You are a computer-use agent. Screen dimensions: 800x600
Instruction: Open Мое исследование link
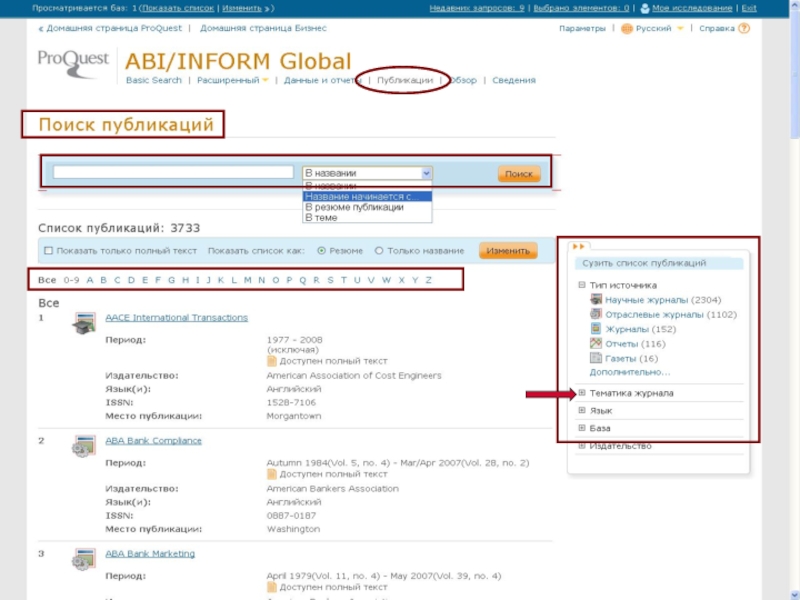coord(692,8)
